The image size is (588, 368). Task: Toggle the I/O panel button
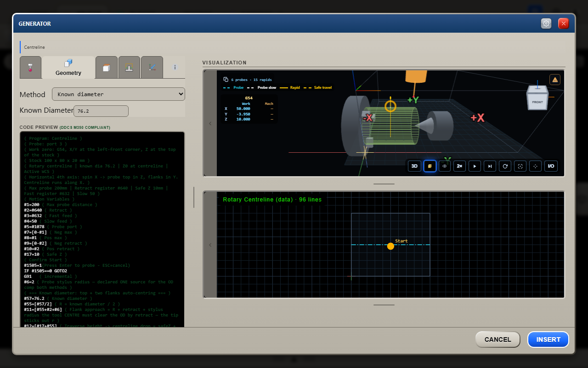[551, 166]
